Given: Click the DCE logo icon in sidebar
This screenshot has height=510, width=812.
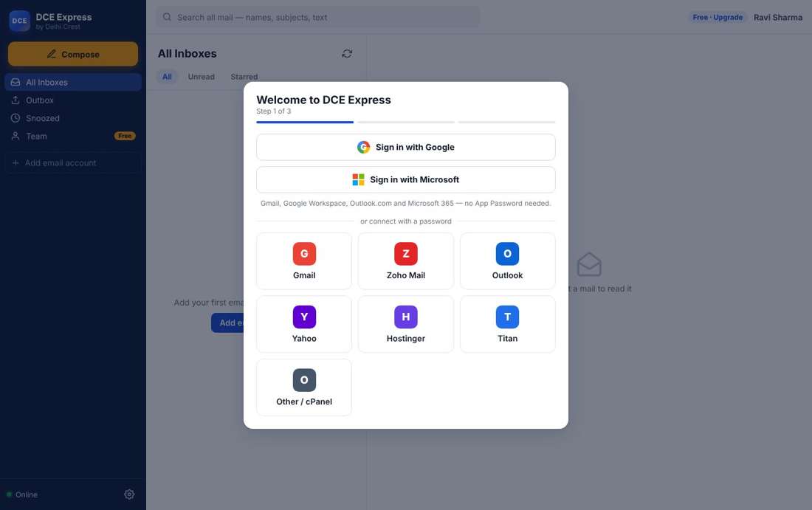Looking at the screenshot, I should click(x=20, y=21).
